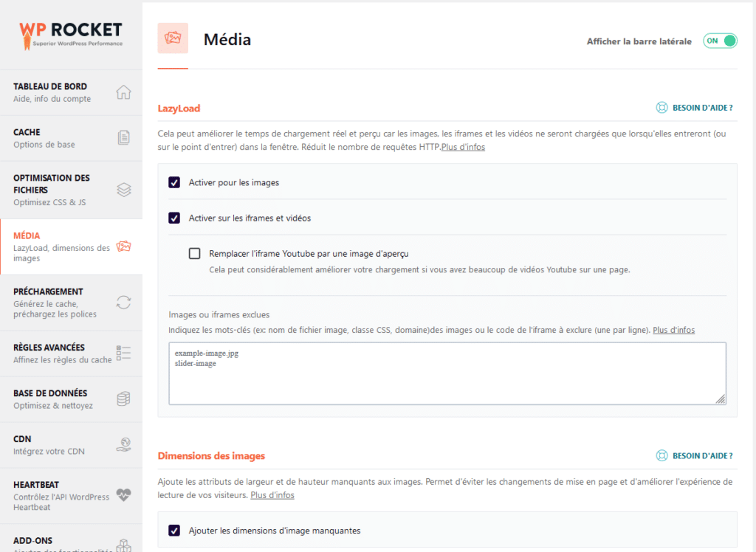Open the Préchargement section
The height and width of the screenshot is (552, 756).
tap(71, 303)
